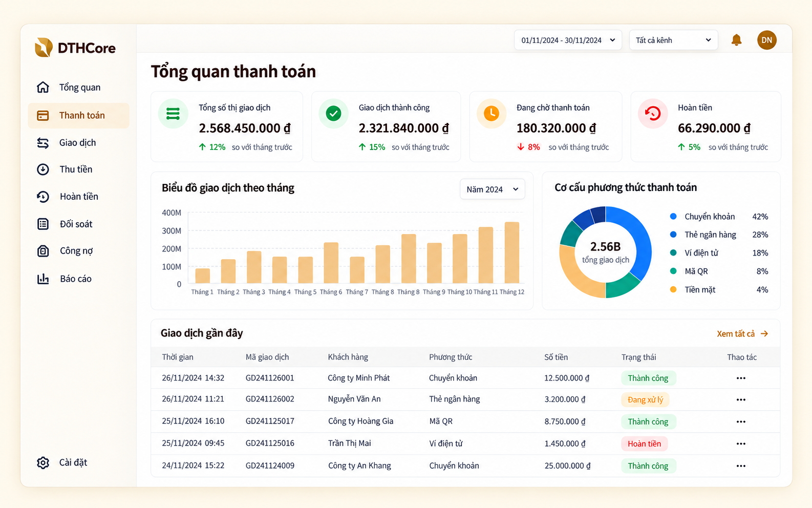Click the amount 25.000.000 đ
Image resolution: width=812 pixels, height=508 pixels.
coord(567,465)
